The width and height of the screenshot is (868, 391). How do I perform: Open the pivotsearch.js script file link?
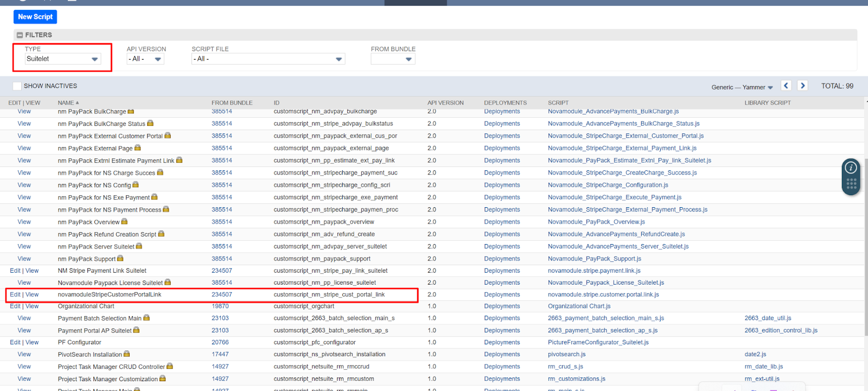click(566, 354)
